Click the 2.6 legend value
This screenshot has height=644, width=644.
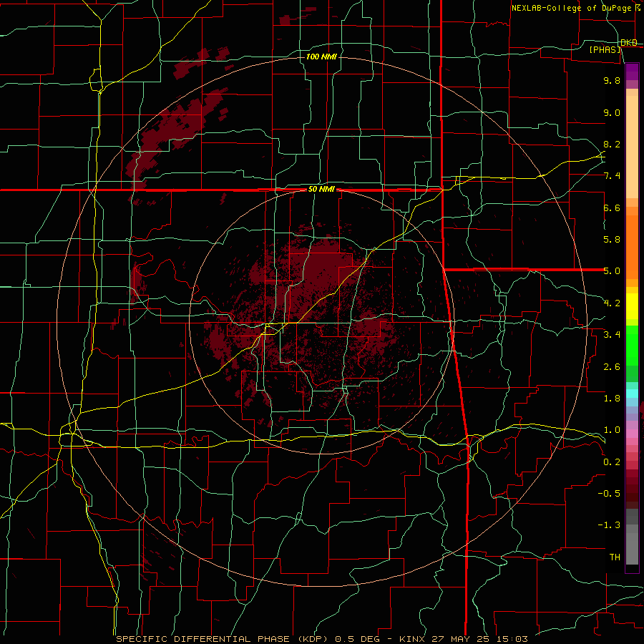tap(612, 367)
